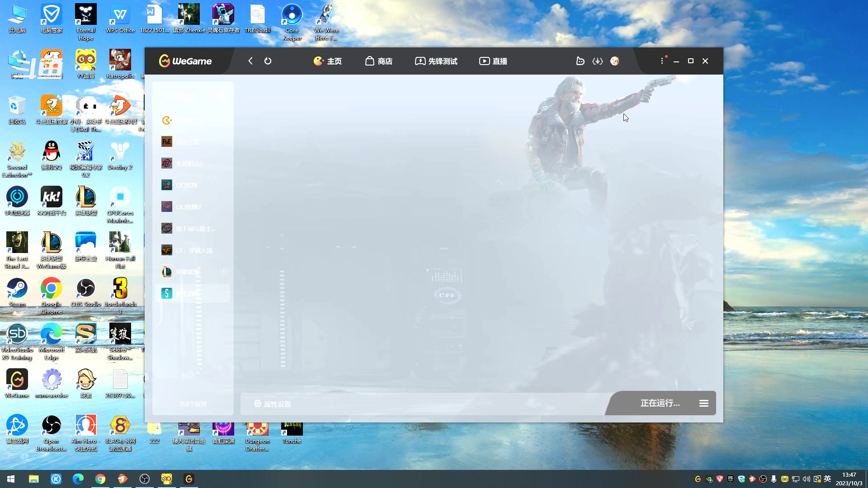
Task: Open Human Fall Flat desktop shortcut
Action: 120,250
